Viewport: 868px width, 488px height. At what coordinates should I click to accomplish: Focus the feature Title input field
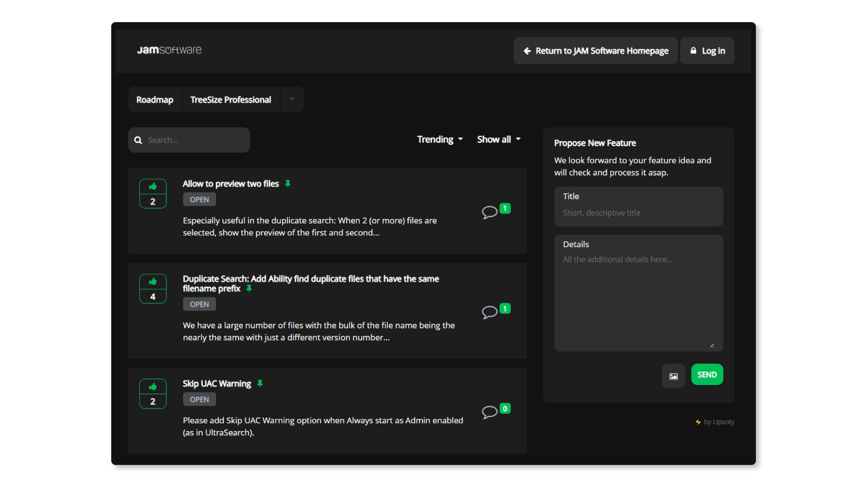click(x=638, y=212)
